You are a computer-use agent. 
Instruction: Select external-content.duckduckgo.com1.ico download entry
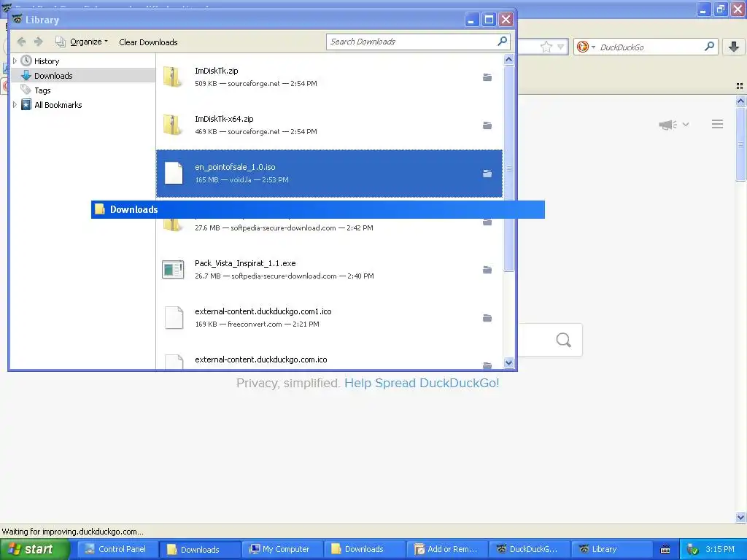[329, 318]
